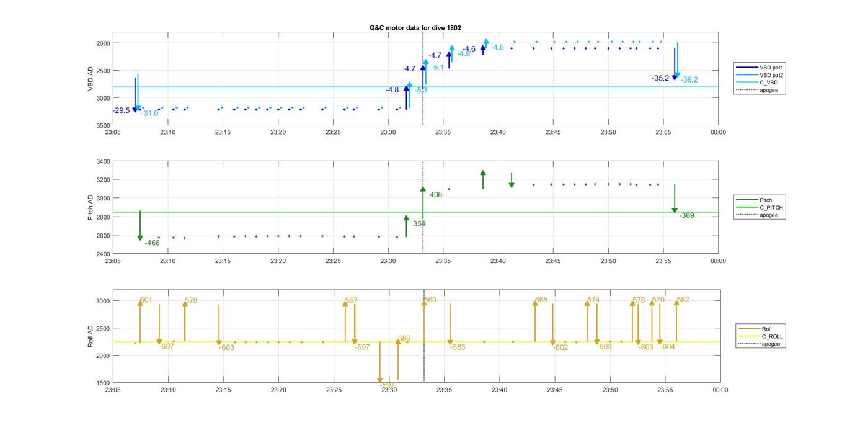Click the cyan C_VBD line sample in legend

click(x=746, y=83)
